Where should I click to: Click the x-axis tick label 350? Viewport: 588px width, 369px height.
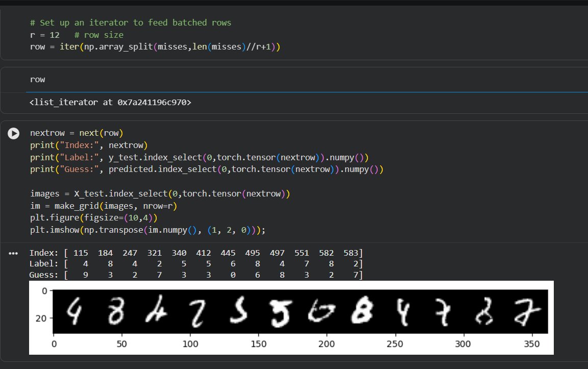pos(531,344)
